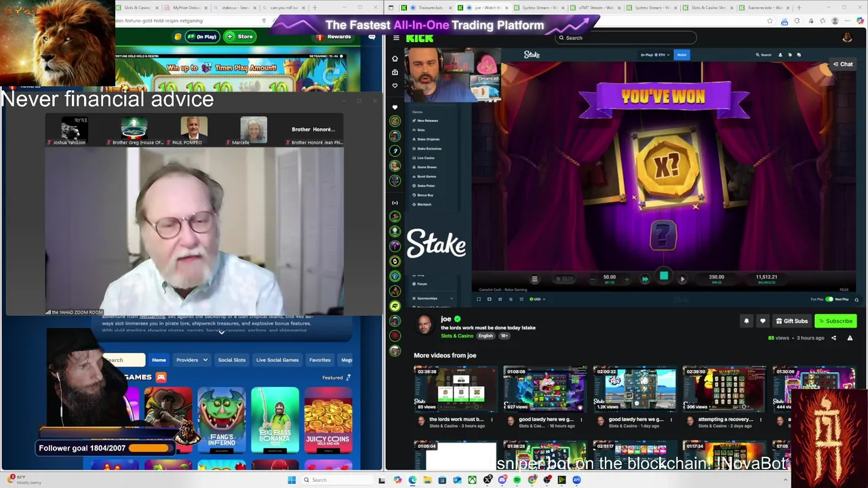Viewport: 868px width, 488px height.
Task: Click the BUY bonus button in the slot game
Action: pyautogui.click(x=564, y=279)
